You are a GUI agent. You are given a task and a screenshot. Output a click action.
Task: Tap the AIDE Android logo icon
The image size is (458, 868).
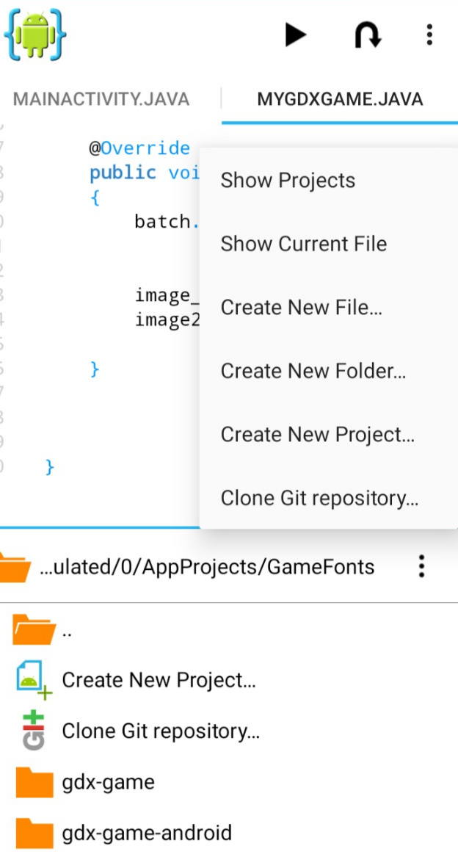pos(35,34)
